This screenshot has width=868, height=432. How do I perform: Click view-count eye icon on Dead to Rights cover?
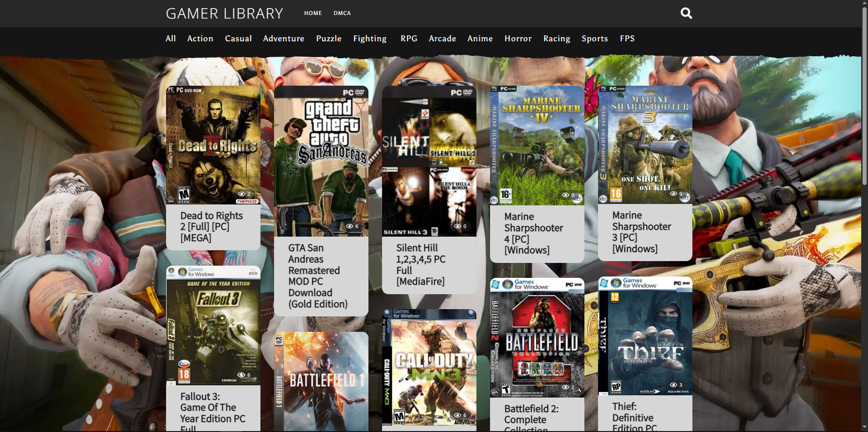242,194
